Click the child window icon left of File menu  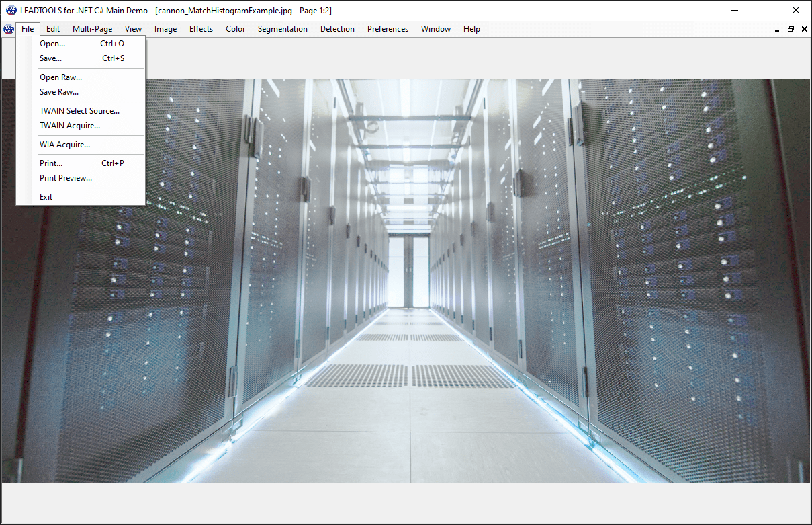(9, 29)
